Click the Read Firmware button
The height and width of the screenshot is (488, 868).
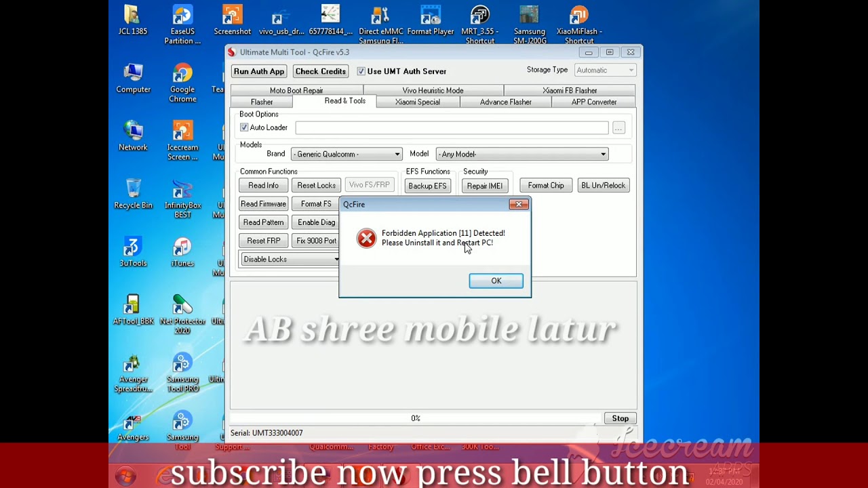[263, 204]
